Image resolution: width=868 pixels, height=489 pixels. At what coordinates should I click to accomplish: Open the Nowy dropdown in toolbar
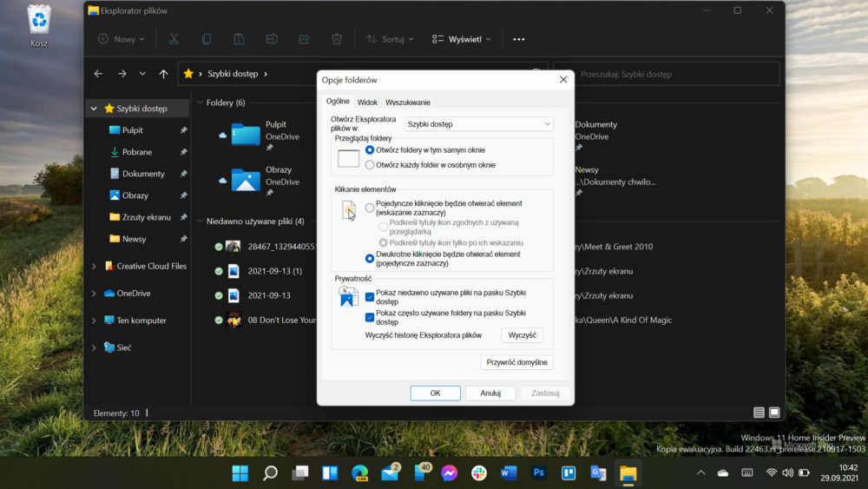(122, 39)
